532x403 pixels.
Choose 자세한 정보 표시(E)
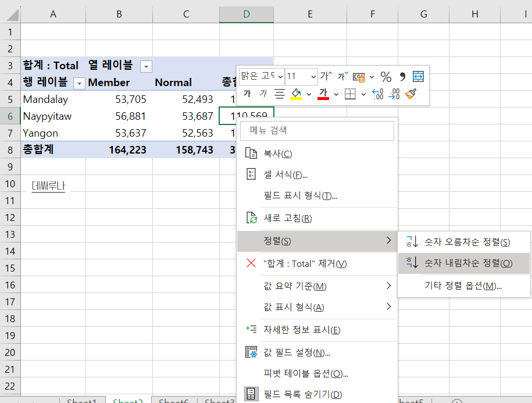[x=317, y=330]
